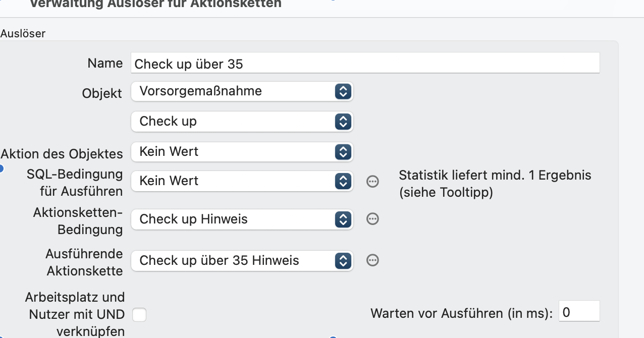Open the Check up sub-object dropdown

pos(242,121)
